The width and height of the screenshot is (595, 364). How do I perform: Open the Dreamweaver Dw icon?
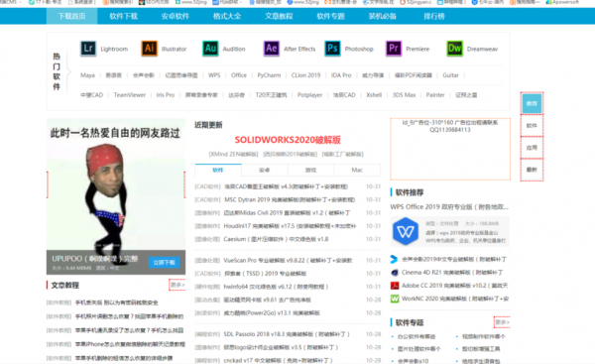point(454,49)
